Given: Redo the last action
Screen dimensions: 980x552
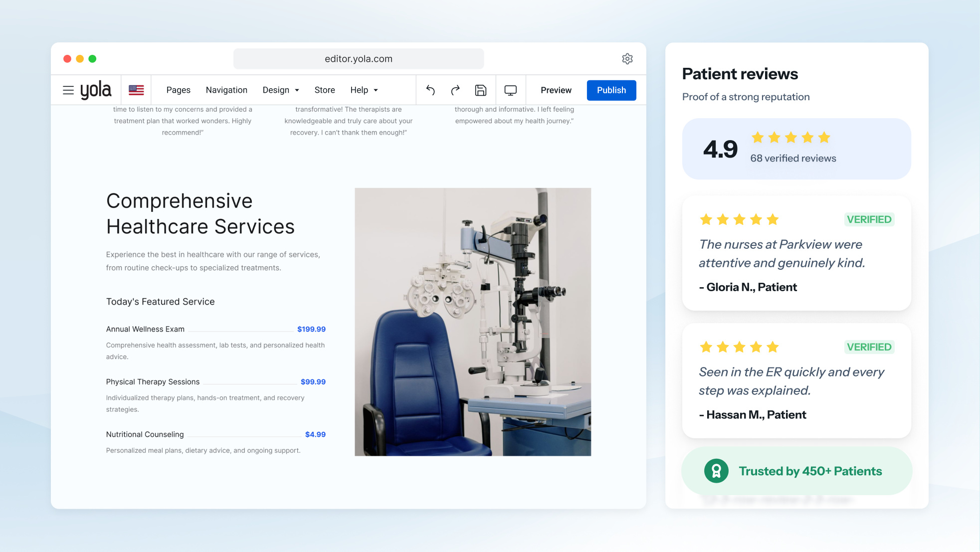Looking at the screenshot, I should 455,90.
